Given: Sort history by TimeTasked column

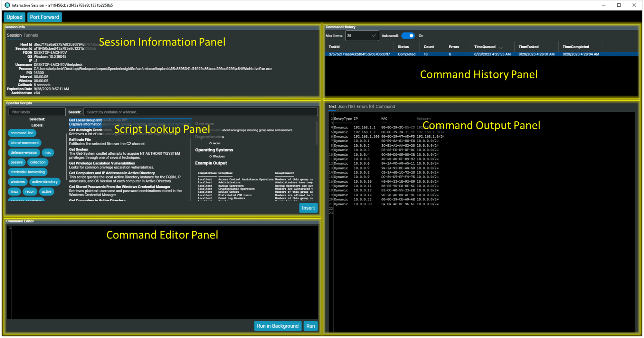Looking at the screenshot, I should pyautogui.click(x=528, y=47).
